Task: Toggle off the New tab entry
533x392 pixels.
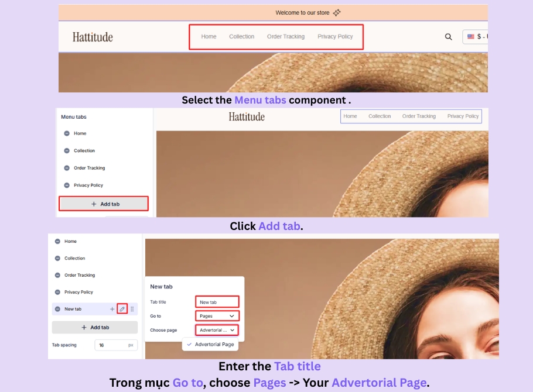Action: [x=57, y=309]
